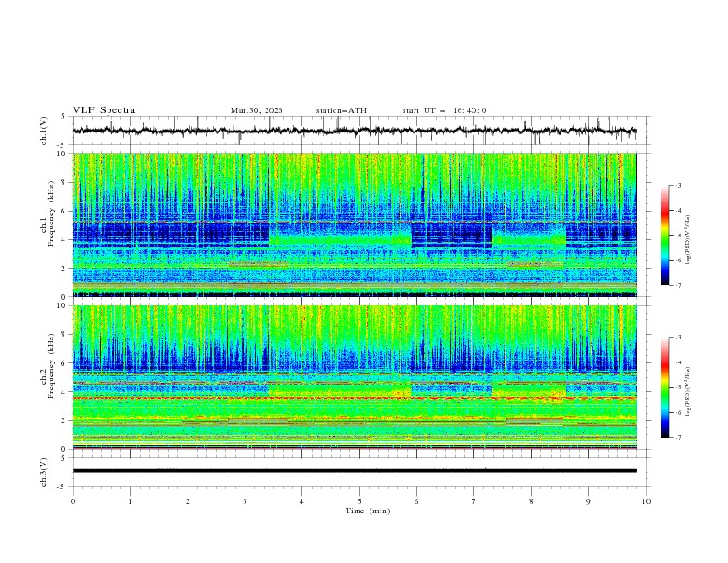Image resolution: width=728 pixels, height=563 pixels.
Task: Click the ch.1 PSD color scale bar
Action: pyautogui.click(x=665, y=235)
